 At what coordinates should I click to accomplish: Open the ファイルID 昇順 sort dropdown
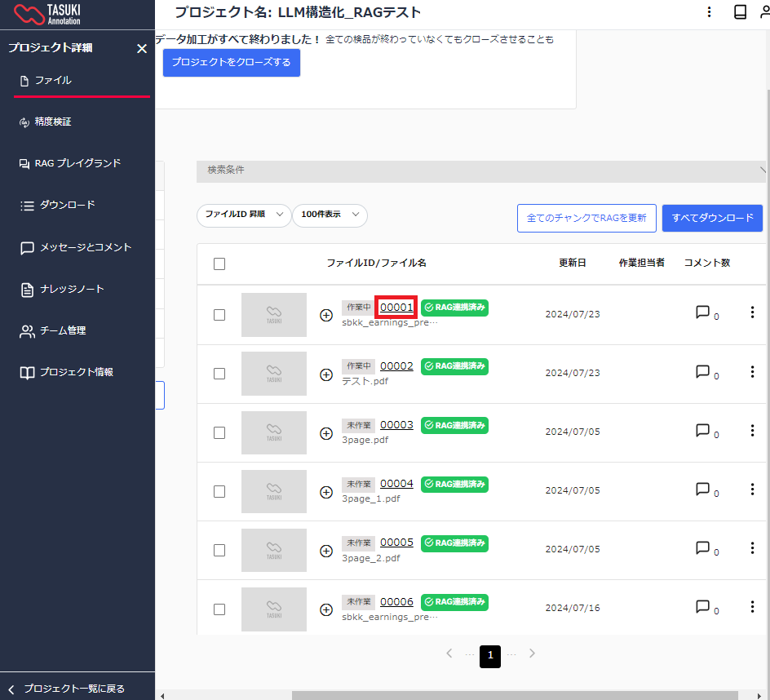coord(244,215)
